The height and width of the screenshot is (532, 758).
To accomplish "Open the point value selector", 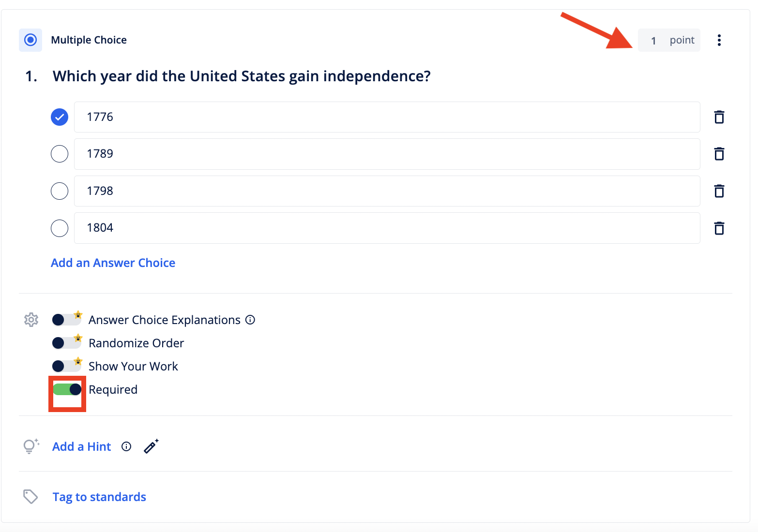I will 669,40.
